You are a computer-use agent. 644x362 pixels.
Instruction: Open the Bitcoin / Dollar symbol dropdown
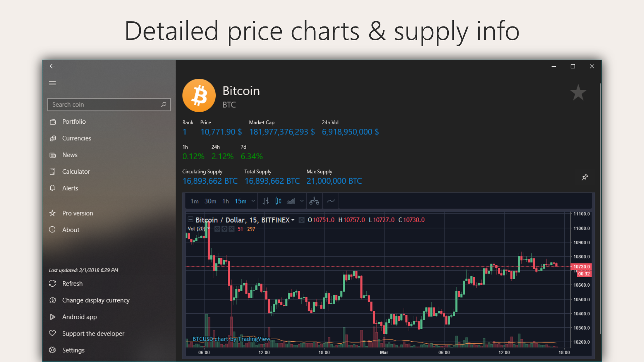[x=293, y=220]
